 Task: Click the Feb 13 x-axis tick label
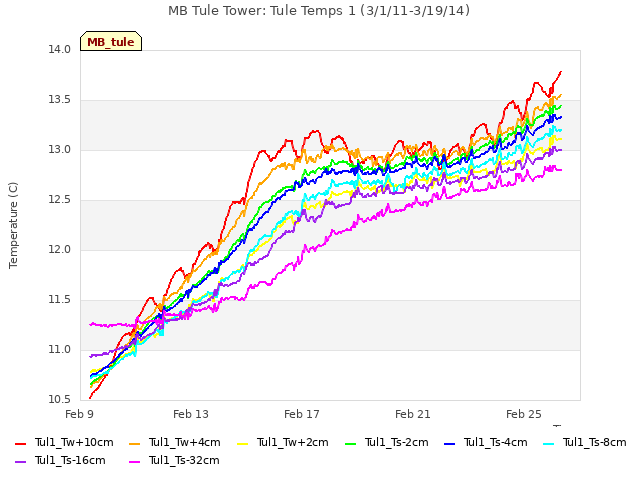click(191, 414)
